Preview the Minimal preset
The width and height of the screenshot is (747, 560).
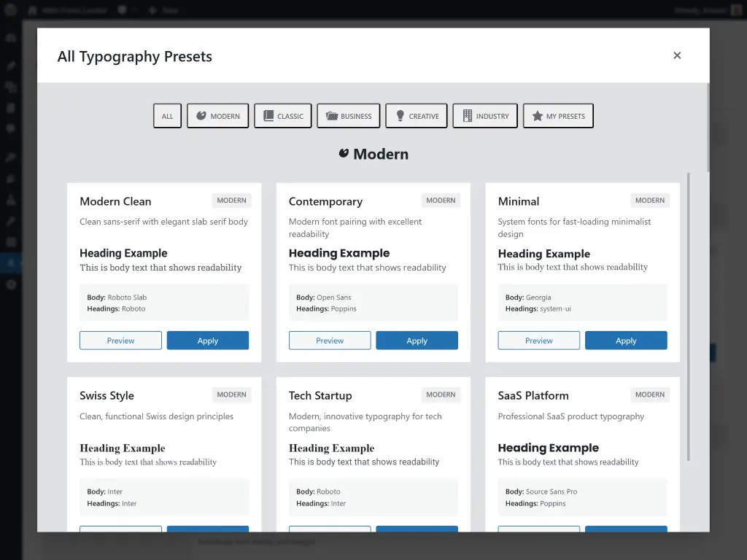click(538, 340)
